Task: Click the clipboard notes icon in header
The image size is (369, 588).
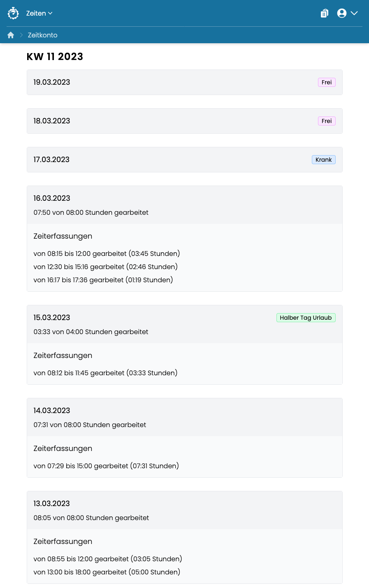Action: point(325,13)
